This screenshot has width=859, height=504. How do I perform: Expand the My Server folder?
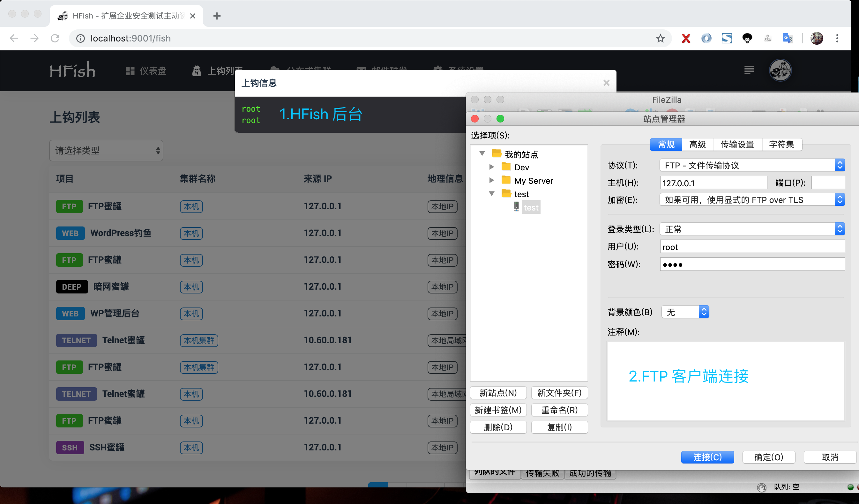tap(491, 180)
